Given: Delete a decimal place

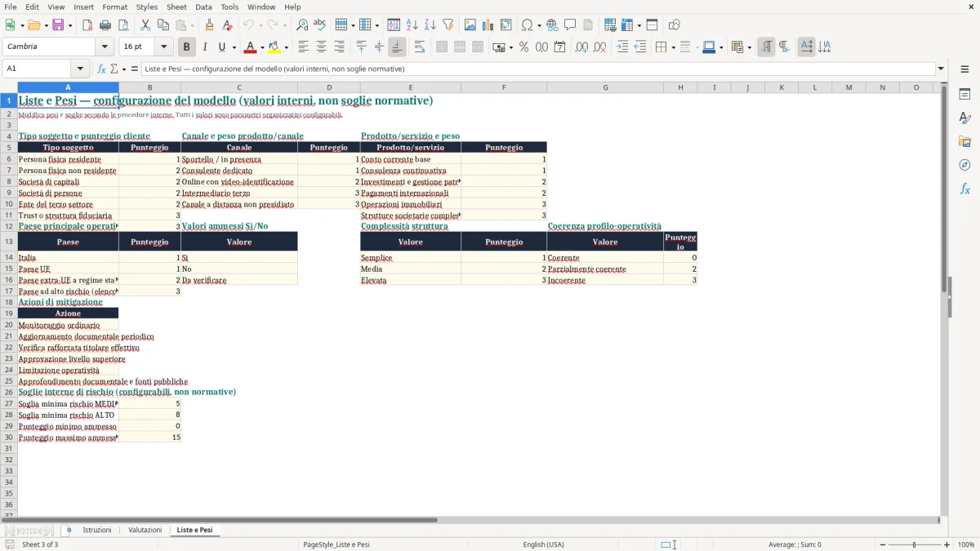Looking at the screenshot, I should pos(599,47).
